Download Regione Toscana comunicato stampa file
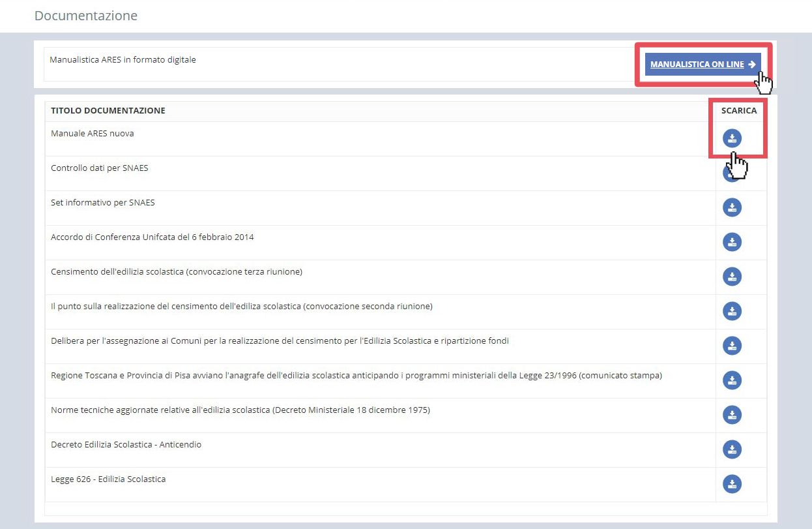Screen dimensions: 812x529 tap(732, 380)
